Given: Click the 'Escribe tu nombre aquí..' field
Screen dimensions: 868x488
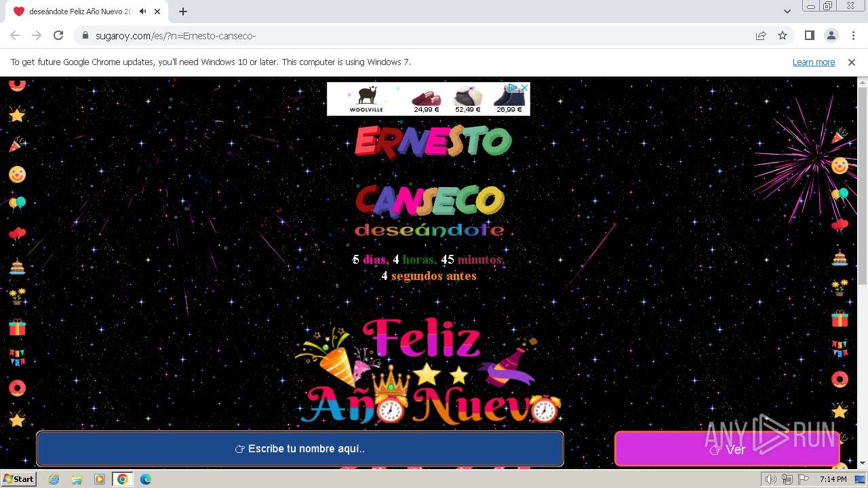Looking at the screenshot, I should (x=300, y=449).
